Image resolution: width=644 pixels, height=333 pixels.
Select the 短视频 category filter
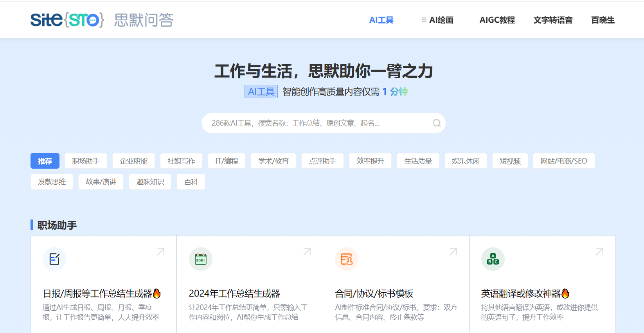510,161
